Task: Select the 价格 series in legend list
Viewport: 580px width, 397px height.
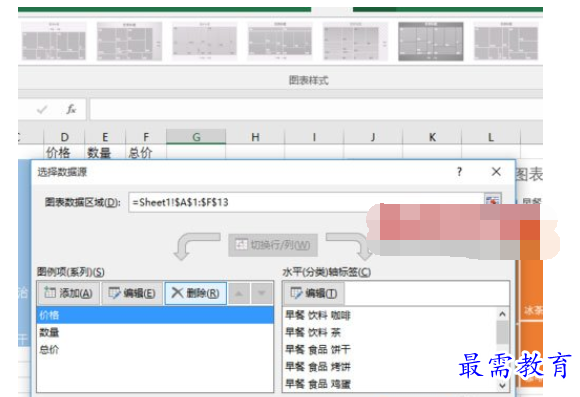Action: point(155,315)
